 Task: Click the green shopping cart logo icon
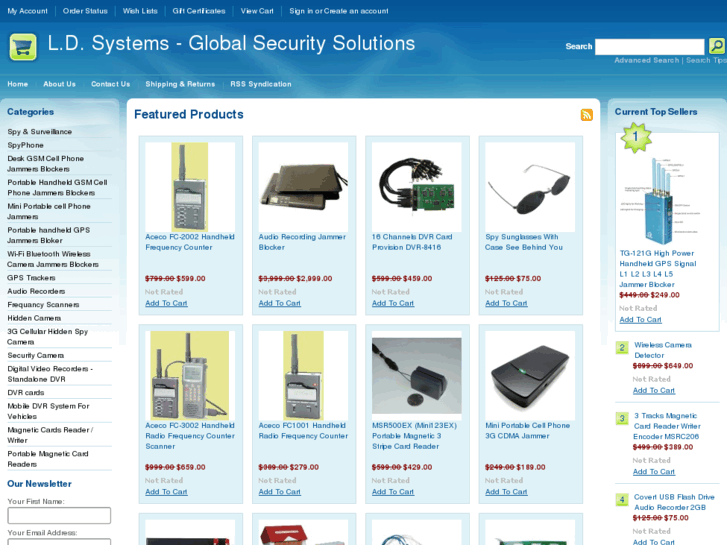pyautogui.click(x=23, y=47)
